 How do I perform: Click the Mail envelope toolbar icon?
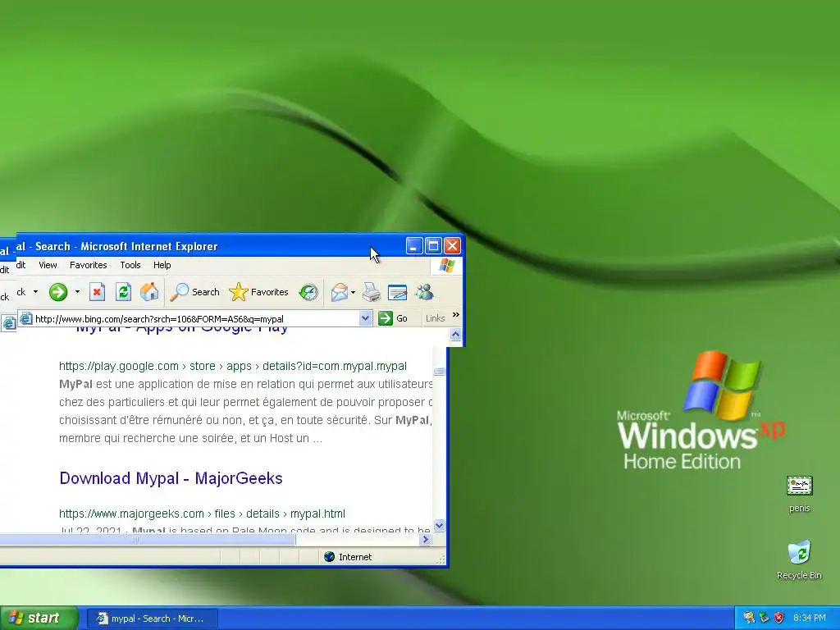click(339, 292)
